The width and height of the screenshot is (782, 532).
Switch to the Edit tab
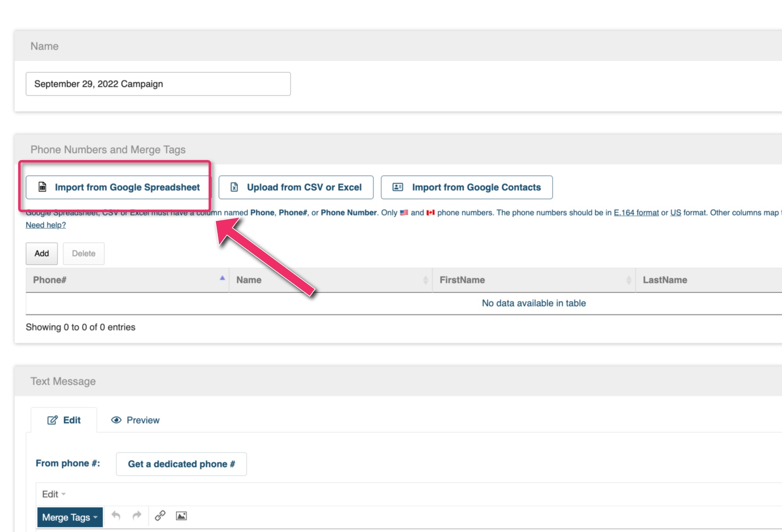pos(64,420)
